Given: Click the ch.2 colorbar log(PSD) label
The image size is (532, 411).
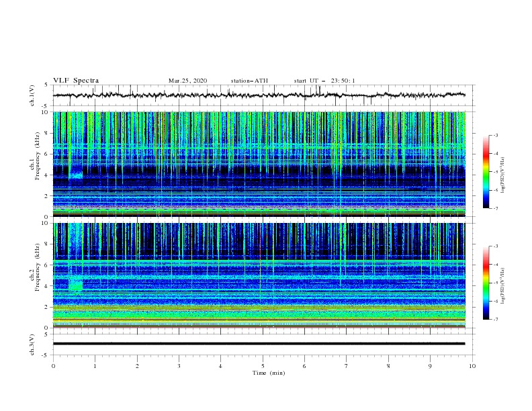Looking at the screenshot, I should pos(503,285).
